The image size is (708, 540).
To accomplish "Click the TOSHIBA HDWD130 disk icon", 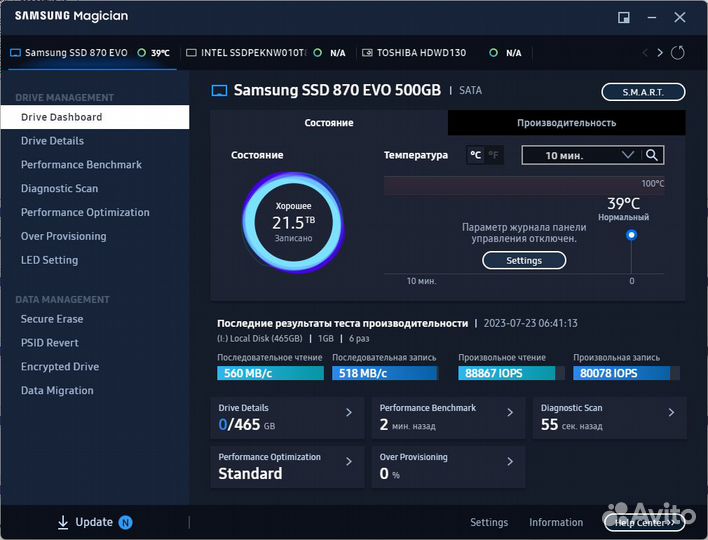I will coord(367,53).
